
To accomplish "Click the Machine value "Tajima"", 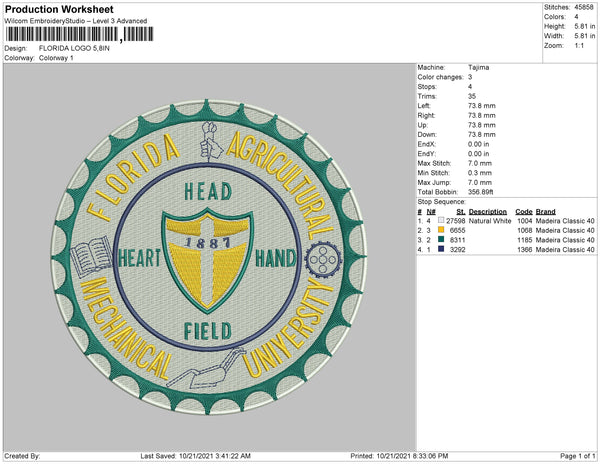I will (478, 67).
